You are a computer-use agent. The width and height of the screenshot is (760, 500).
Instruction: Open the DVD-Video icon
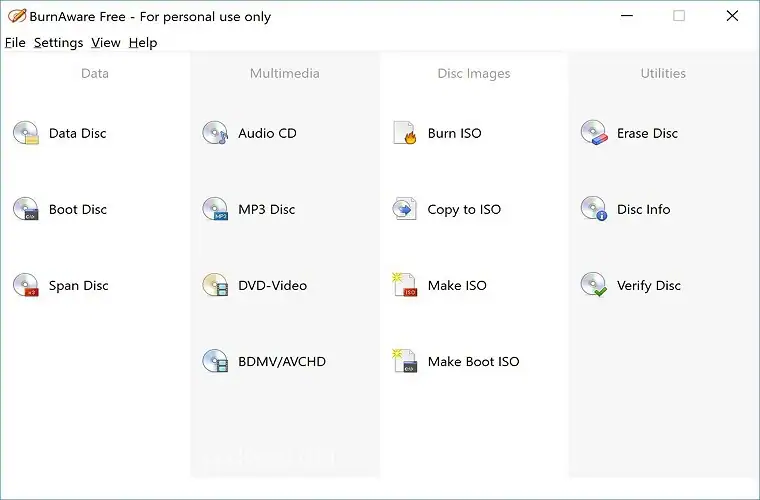215,285
